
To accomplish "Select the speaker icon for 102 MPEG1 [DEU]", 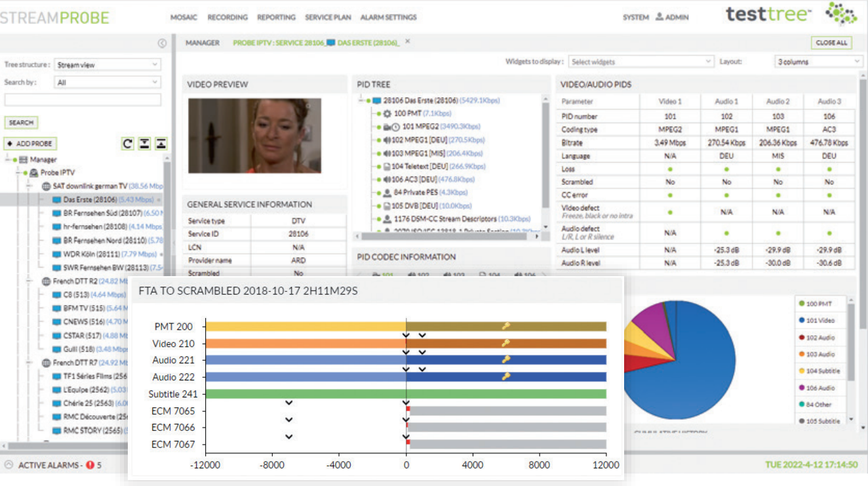I will click(x=387, y=139).
